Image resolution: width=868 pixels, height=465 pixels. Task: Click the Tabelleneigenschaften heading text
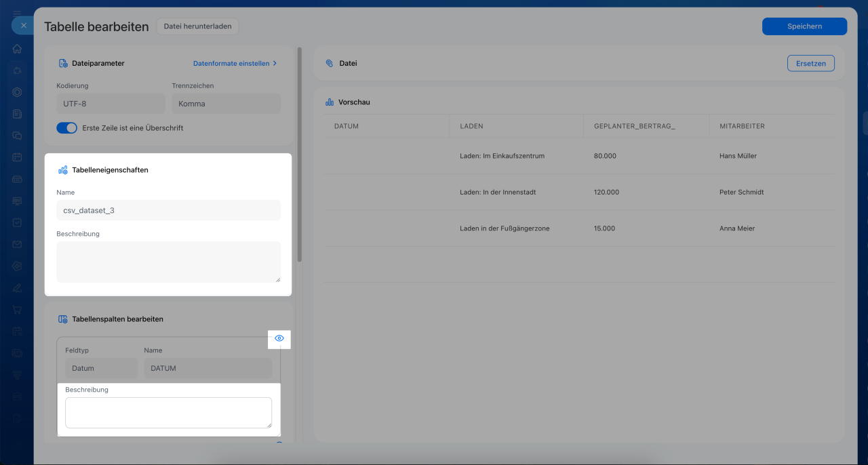pos(110,170)
